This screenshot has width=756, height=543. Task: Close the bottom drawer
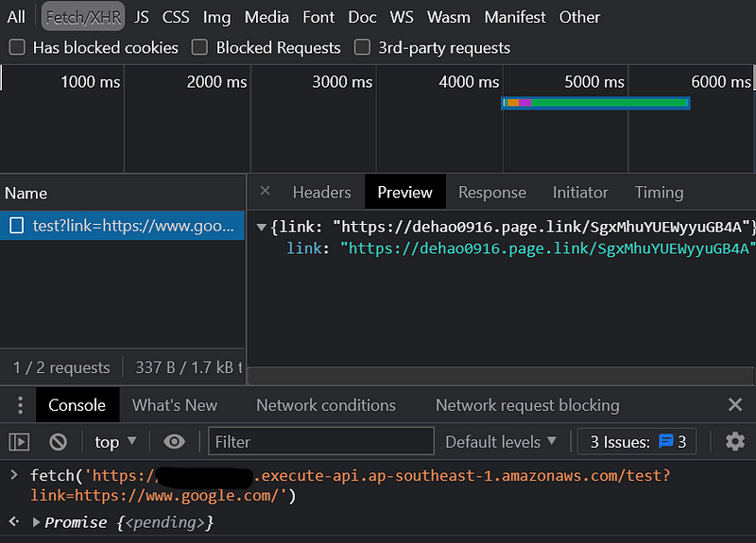click(735, 405)
